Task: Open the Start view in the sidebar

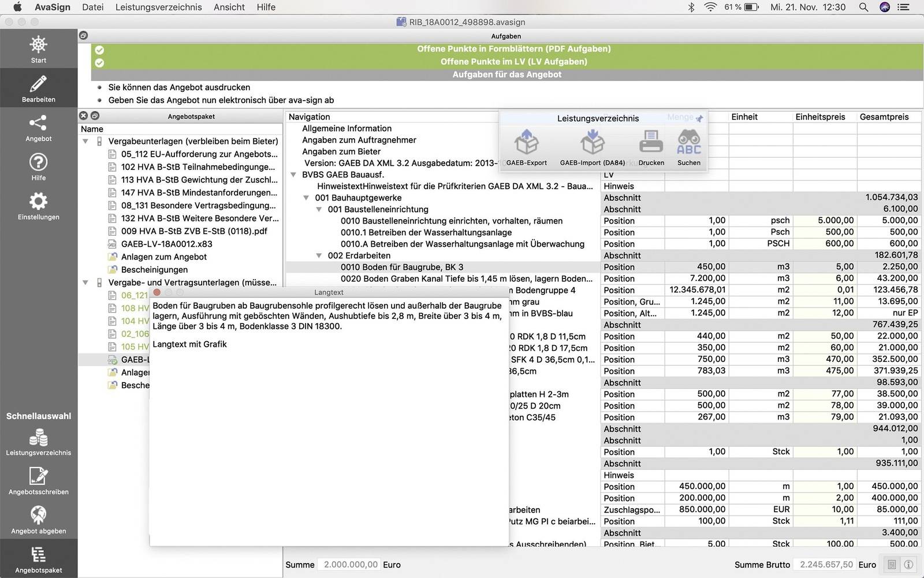Action: click(38, 49)
